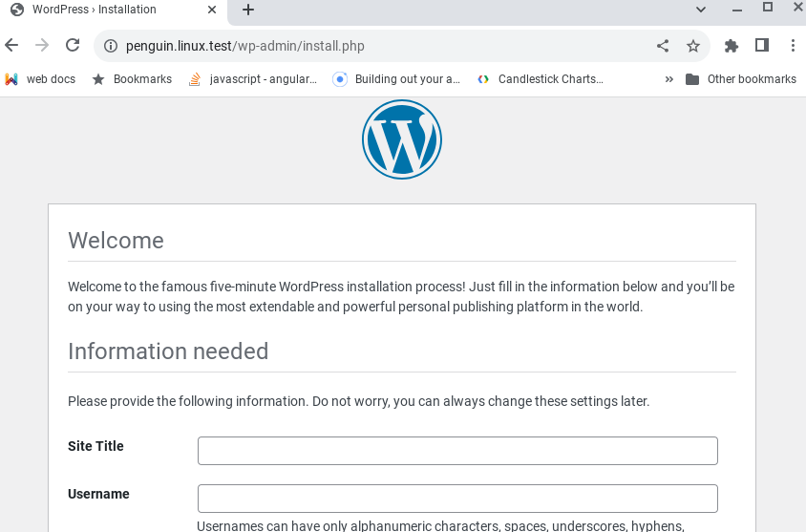Viewport: 806px width, 532px height.
Task: Click the Site Title label
Action: click(x=95, y=446)
